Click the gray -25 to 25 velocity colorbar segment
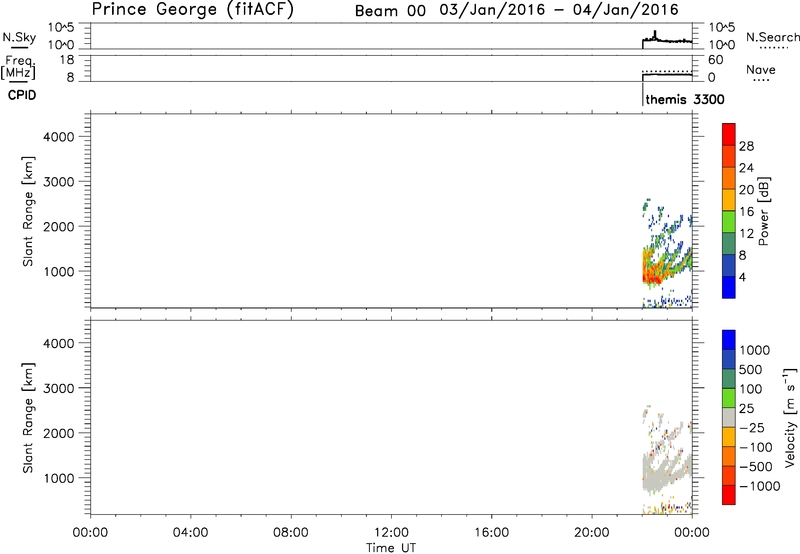800x554 pixels. click(729, 417)
